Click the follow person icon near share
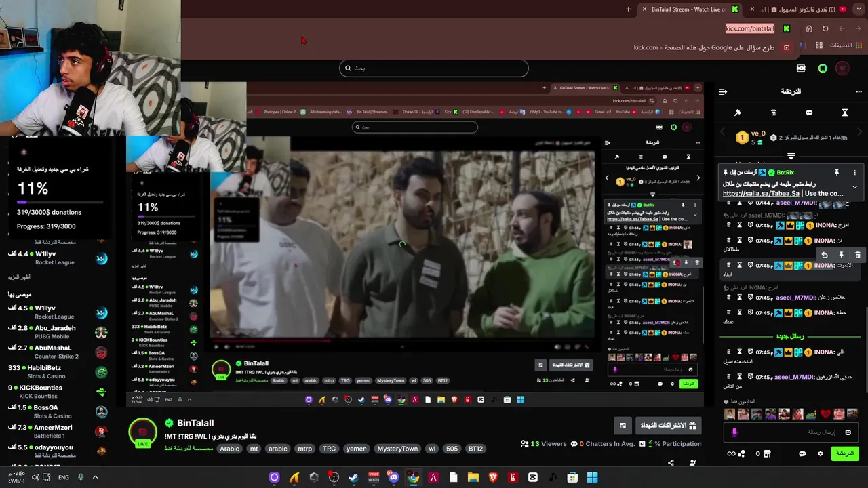 point(692,463)
